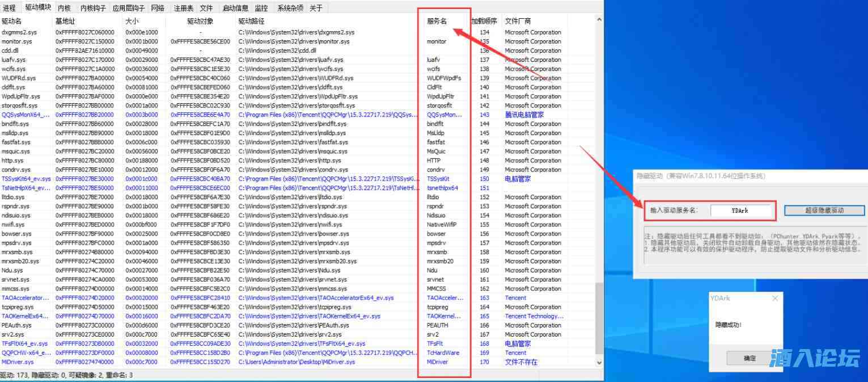Select the MiDriver.sys driver row
This screenshot has width=868, height=382.
[18, 362]
